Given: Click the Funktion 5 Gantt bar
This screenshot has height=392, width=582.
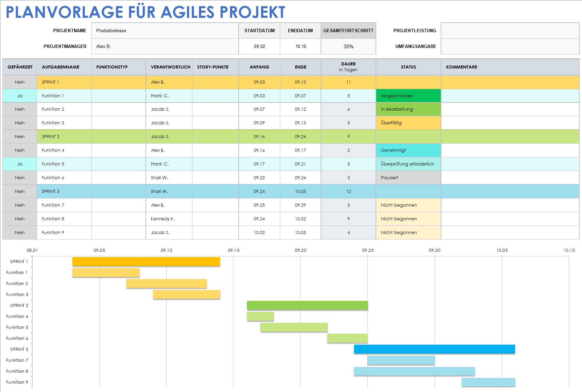Looking at the screenshot, I should coord(294,327).
